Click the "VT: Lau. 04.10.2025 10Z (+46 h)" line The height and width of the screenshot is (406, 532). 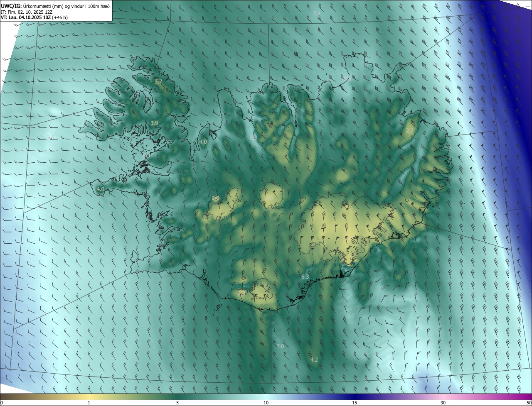[34, 17]
